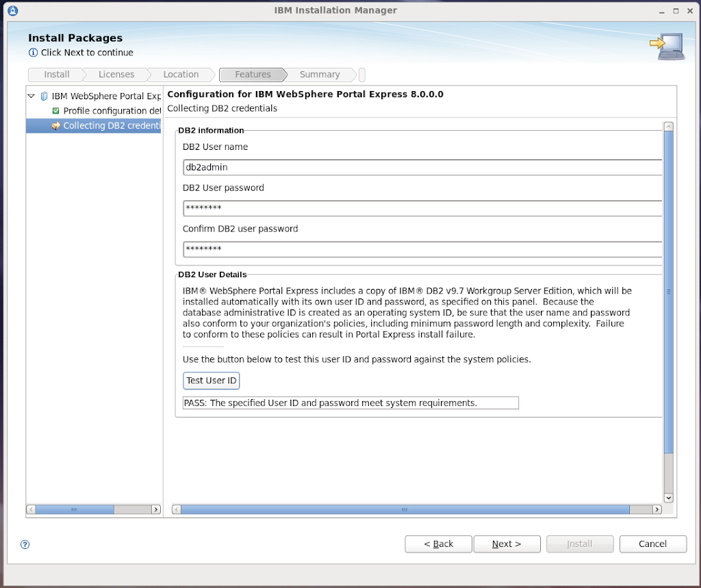Click the WebSphere Portal Express package icon
The width and height of the screenshot is (701, 588).
[x=44, y=97]
